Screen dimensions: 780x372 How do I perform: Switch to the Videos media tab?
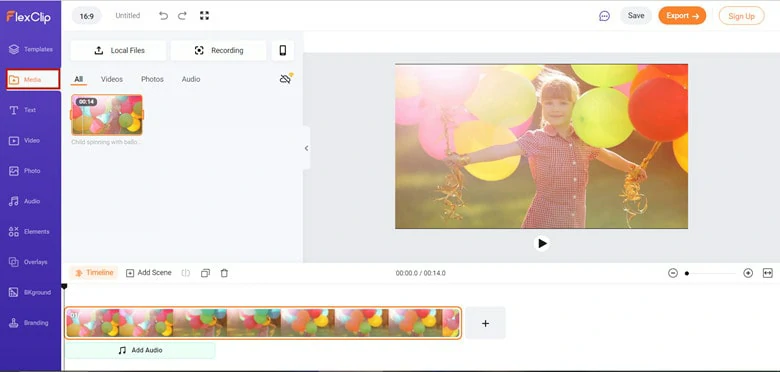pyautogui.click(x=112, y=79)
